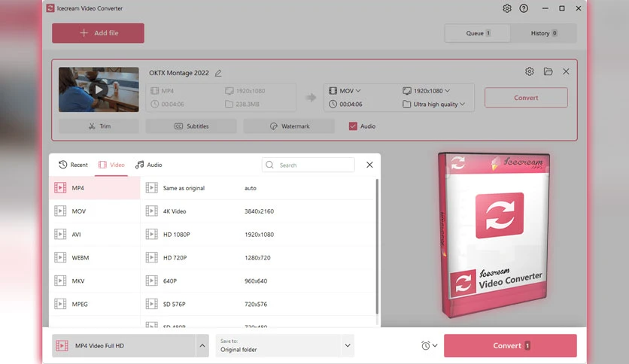Viewport: 629px width, 364px height.
Task: Close the format selection panel
Action: (369, 165)
